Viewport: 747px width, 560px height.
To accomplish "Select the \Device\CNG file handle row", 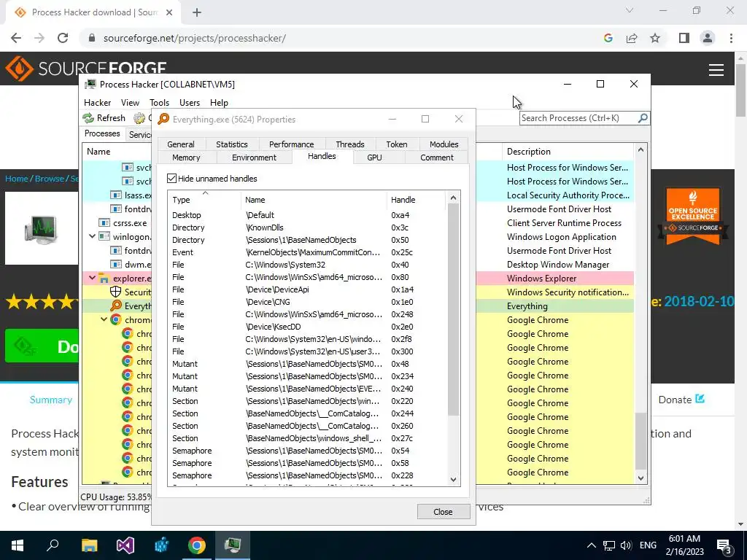I will pyautogui.click(x=307, y=301).
